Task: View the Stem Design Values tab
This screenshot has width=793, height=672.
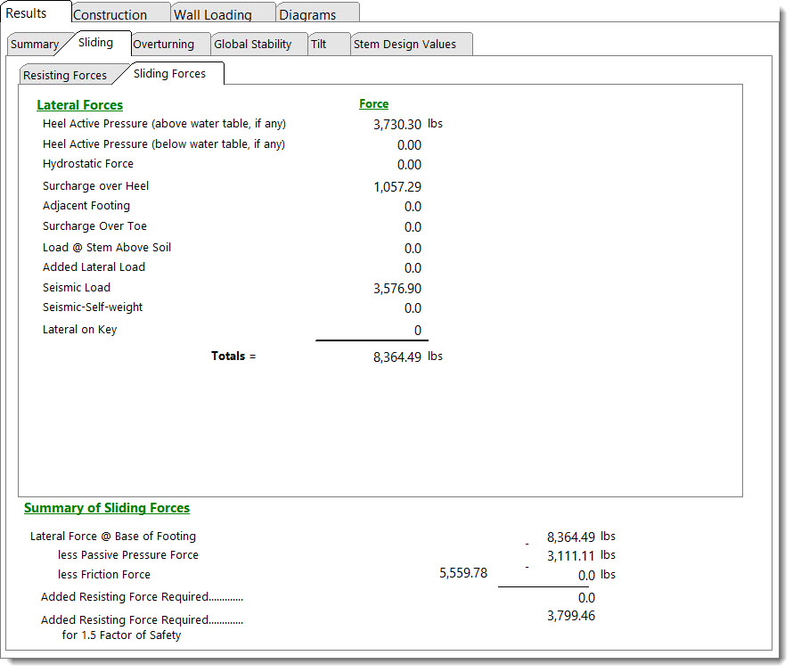Action: [x=405, y=45]
